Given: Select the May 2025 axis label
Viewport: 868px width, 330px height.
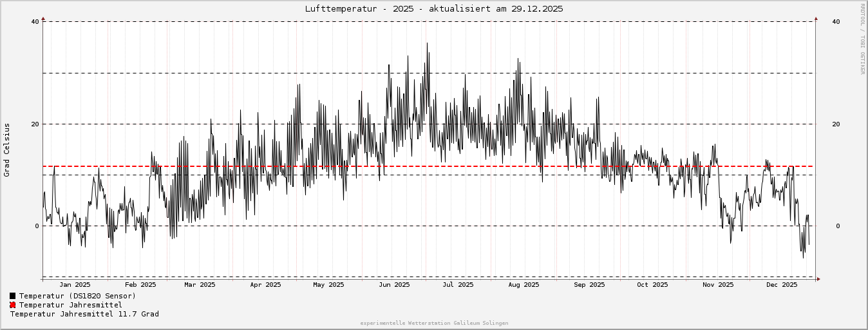Looking at the screenshot, I should [328, 284].
